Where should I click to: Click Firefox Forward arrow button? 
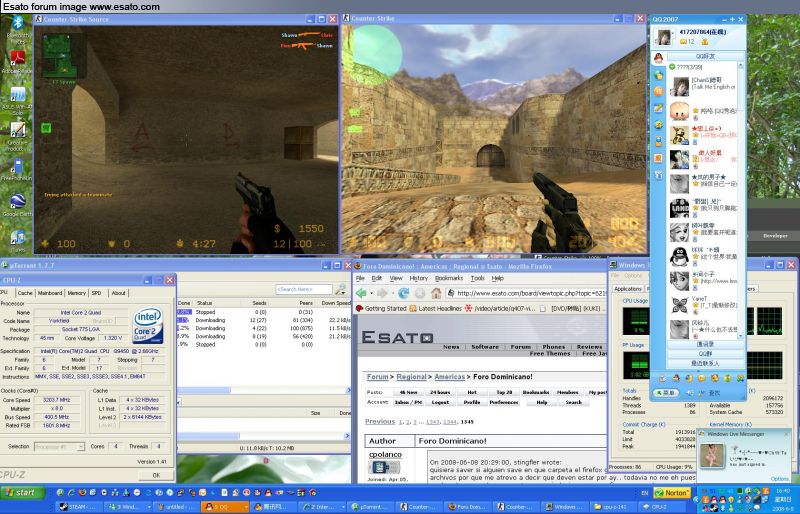pyautogui.click(x=382, y=293)
